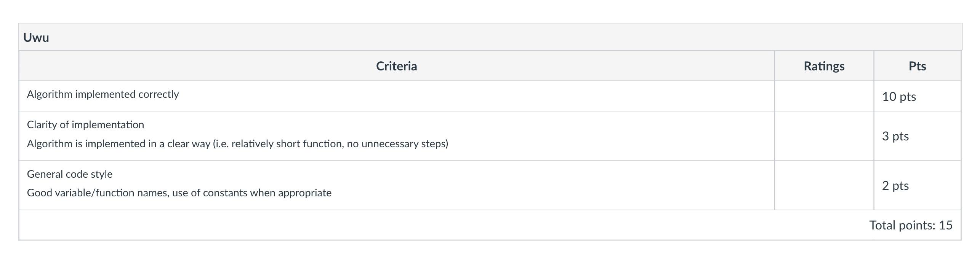Click ratings cell for Clarity of implementation
The image size is (980, 258).
(824, 136)
